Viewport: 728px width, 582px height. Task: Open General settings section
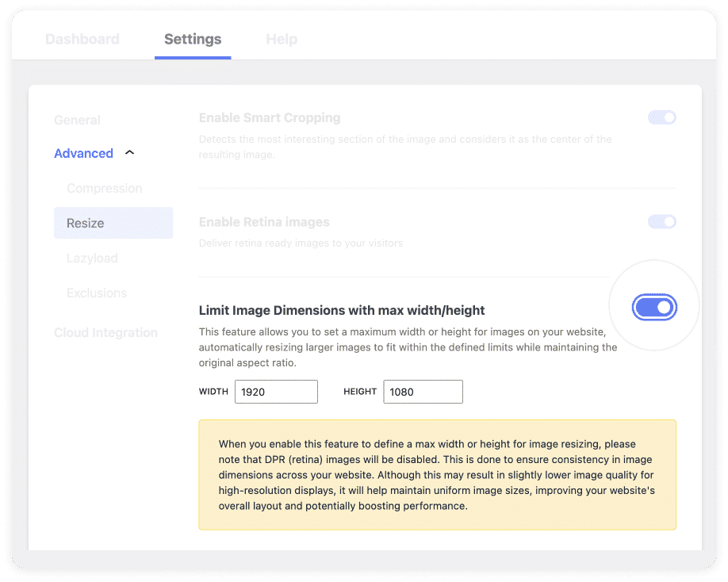coord(77,121)
